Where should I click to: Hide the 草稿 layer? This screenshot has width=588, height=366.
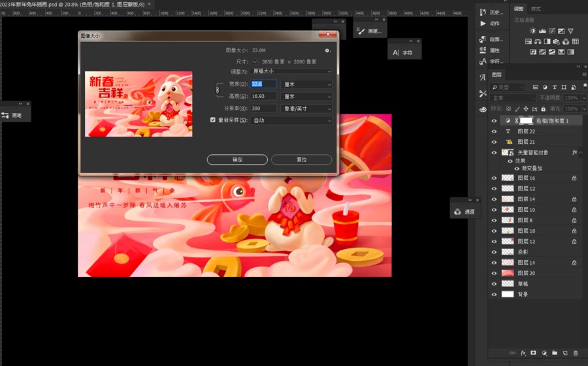(x=494, y=284)
